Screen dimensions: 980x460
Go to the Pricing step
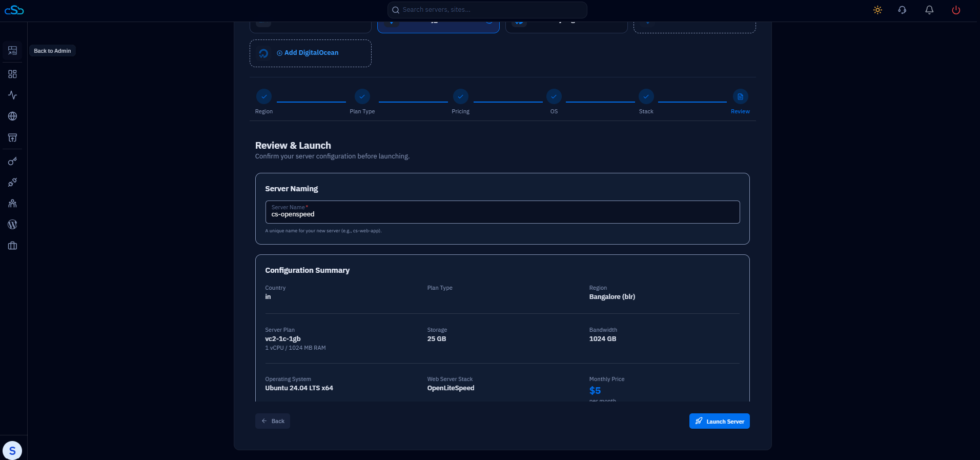pos(461,102)
